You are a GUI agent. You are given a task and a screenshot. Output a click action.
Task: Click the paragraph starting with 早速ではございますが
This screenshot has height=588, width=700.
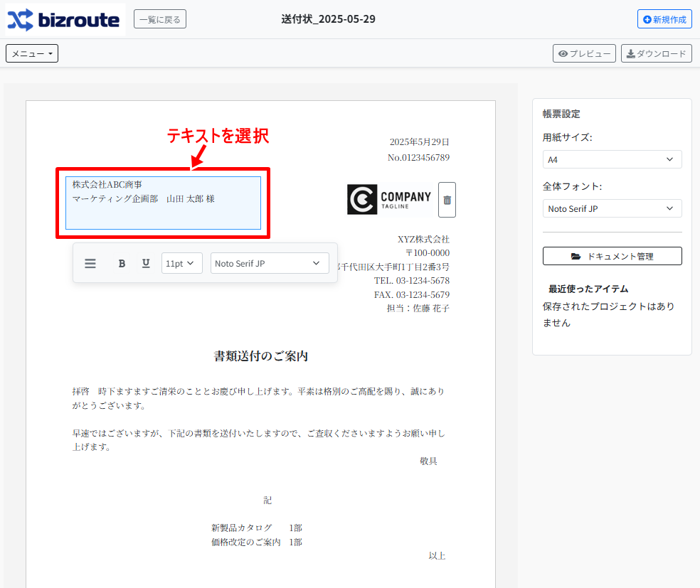[x=258, y=440]
